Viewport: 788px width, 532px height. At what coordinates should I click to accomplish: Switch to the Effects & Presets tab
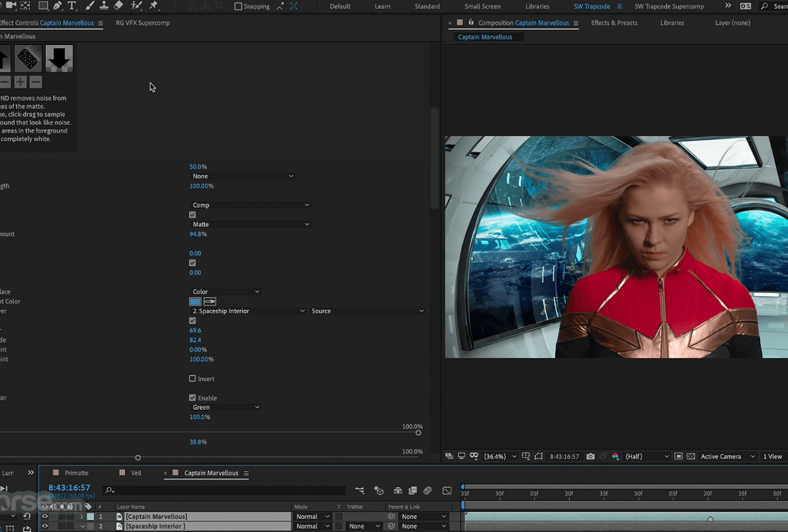[614, 23]
